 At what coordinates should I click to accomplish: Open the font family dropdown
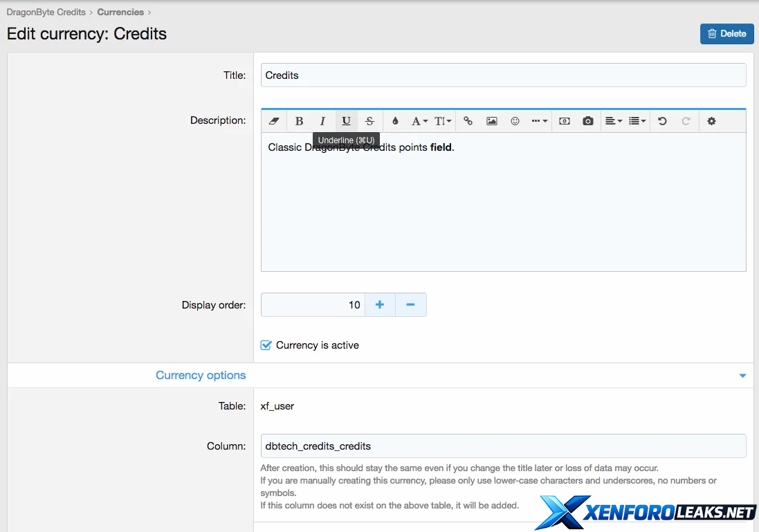419,121
